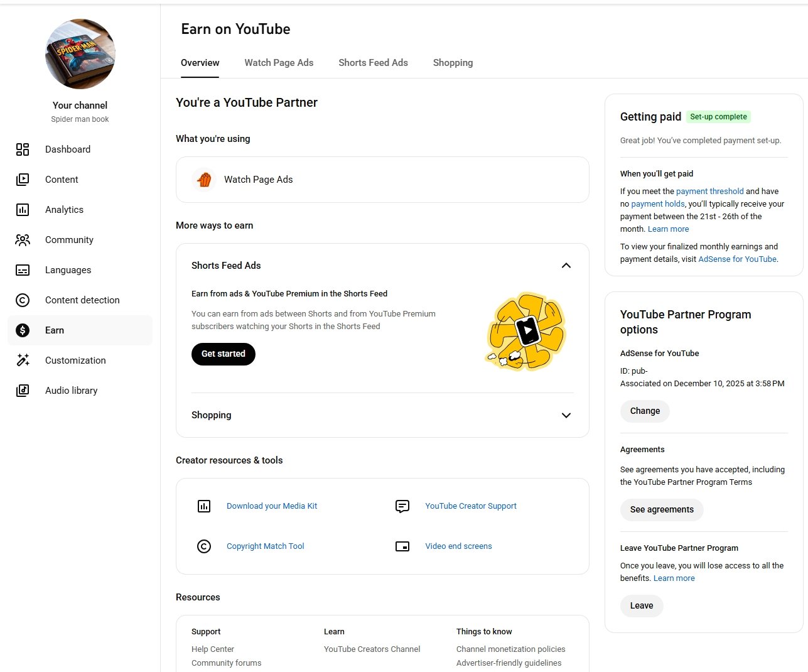The width and height of the screenshot is (808, 672).
Task: Open the Audio library icon
Action: 23,391
